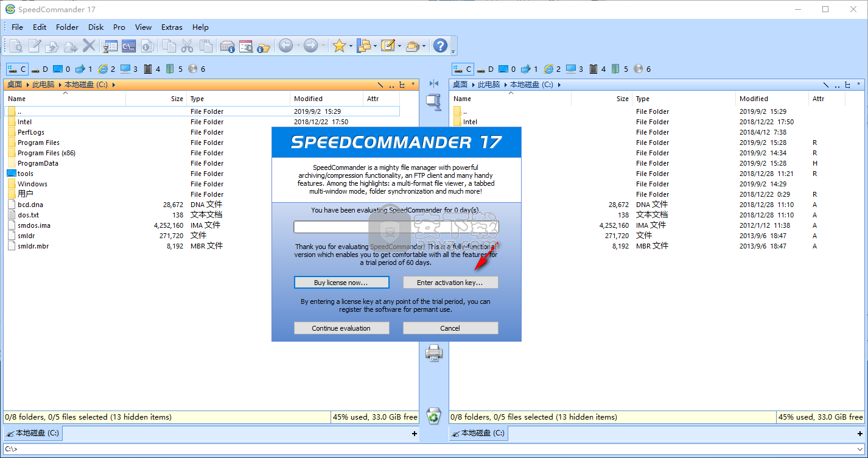Expand left path arrow after 本地磁盘 (C:)

pos(113,85)
